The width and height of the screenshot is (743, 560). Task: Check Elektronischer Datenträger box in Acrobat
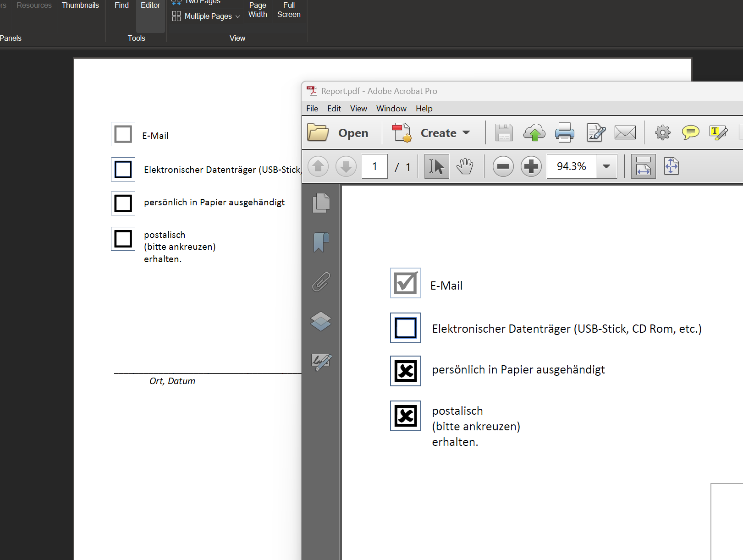pyautogui.click(x=406, y=328)
